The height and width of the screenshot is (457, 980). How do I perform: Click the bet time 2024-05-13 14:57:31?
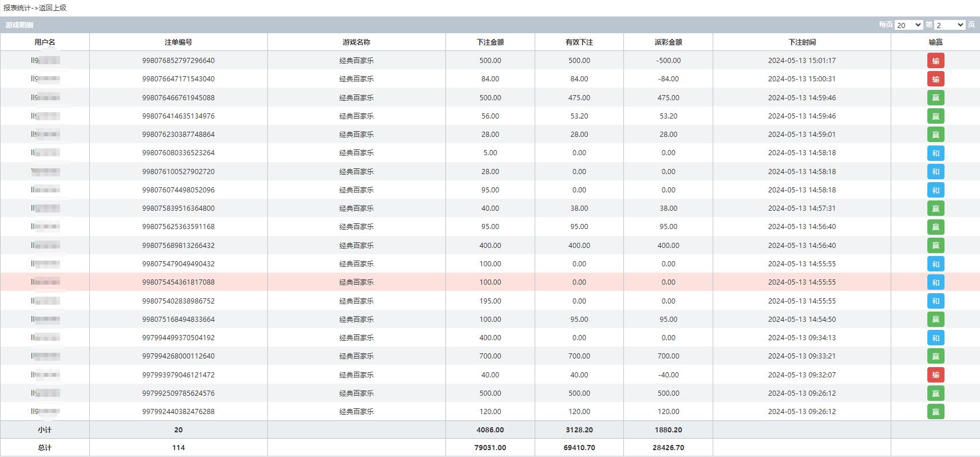[x=802, y=208]
